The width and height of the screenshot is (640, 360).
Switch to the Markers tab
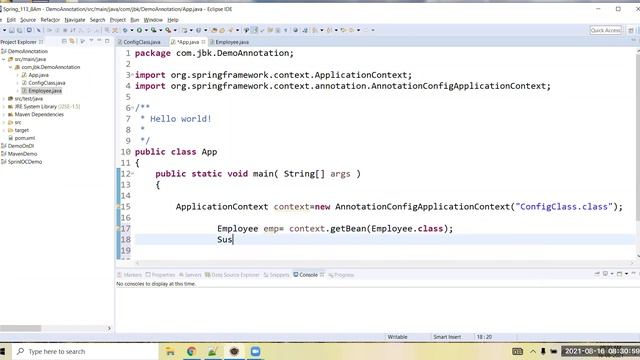coord(129,275)
